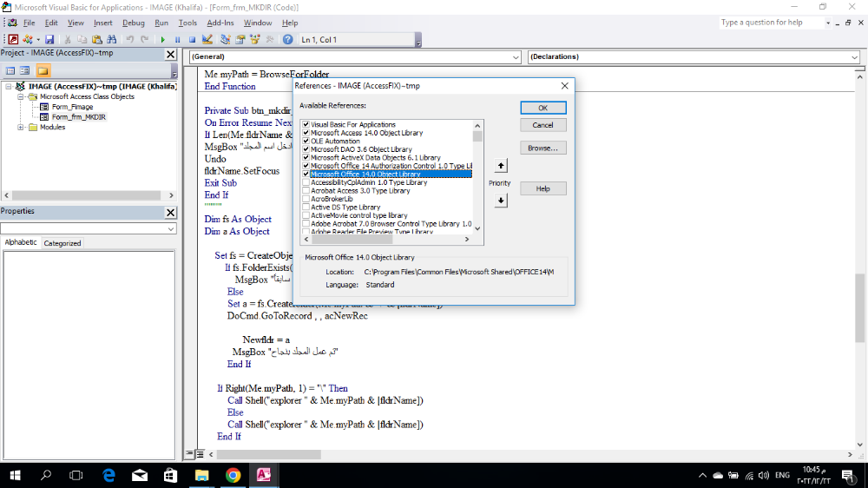The image size is (868, 488).
Task: Uncheck Microsoft DAO 3.6 Object Library
Action: 306,149
